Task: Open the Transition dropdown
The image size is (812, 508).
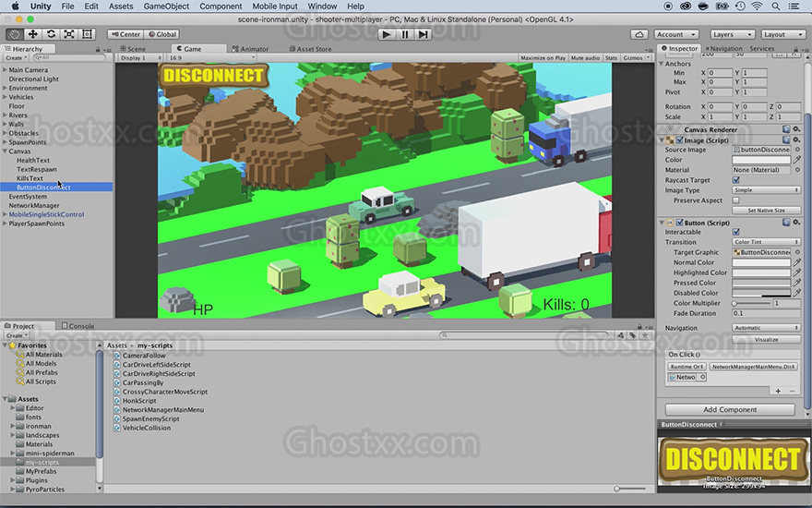Action: point(767,242)
